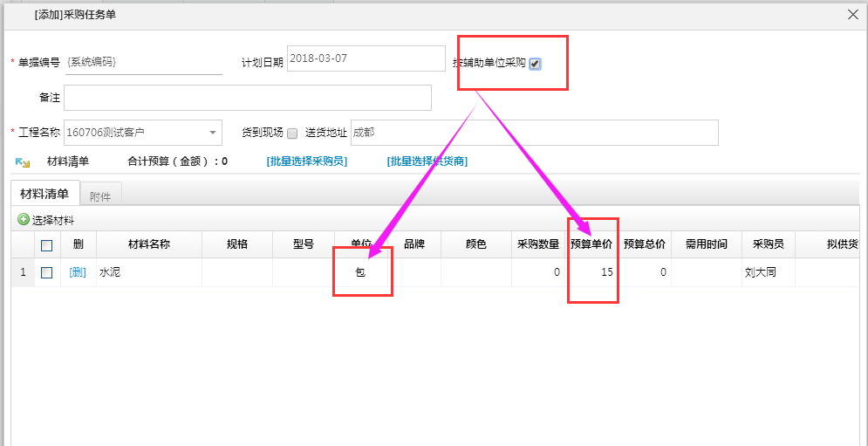Close the 采购任务单 dialog
868x446 pixels.
[852, 14]
